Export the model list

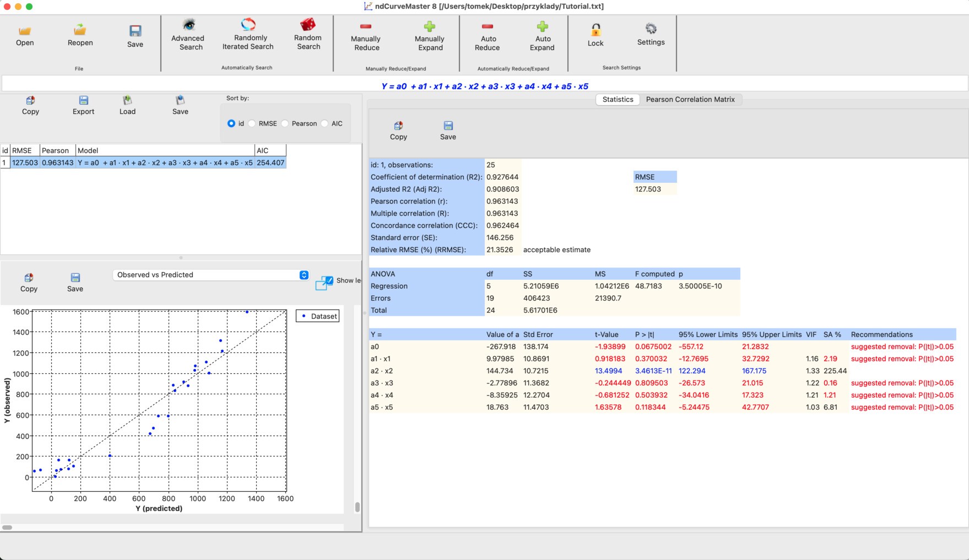83,105
